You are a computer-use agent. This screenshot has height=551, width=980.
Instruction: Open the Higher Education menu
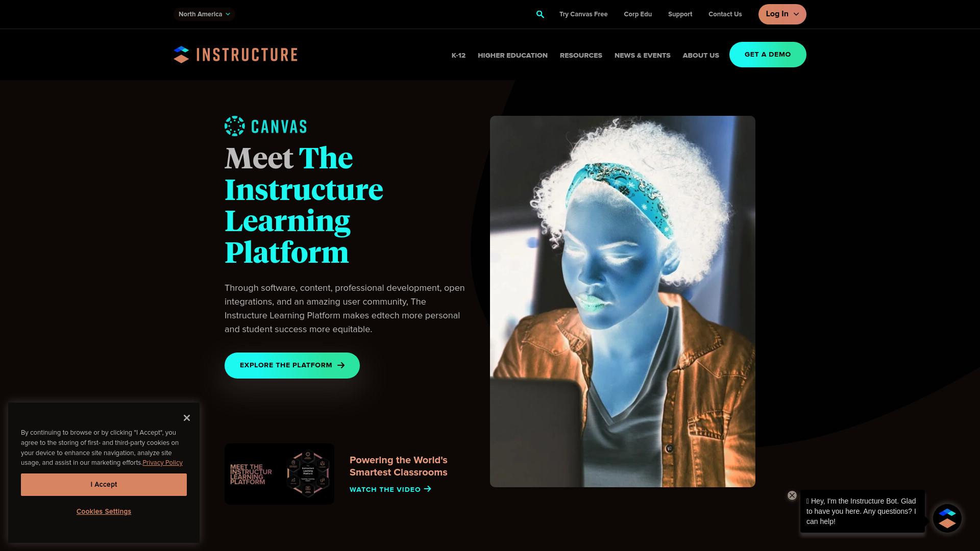[512, 55]
